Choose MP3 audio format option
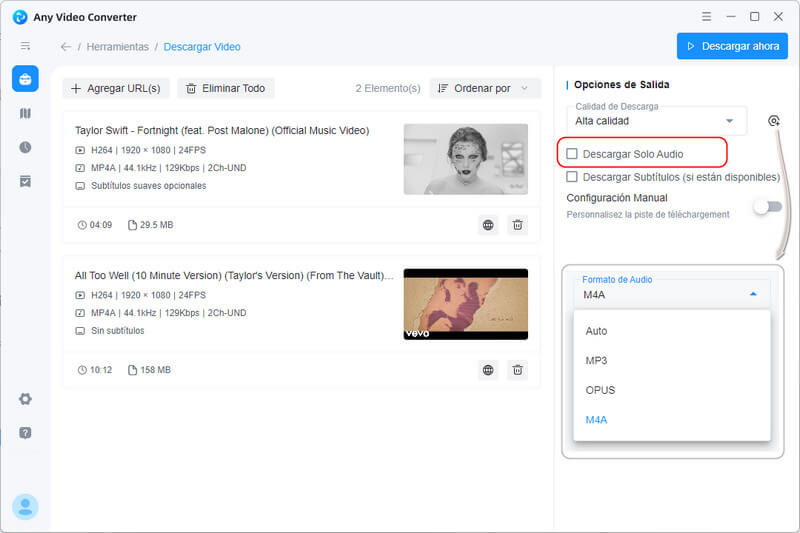This screenshot has height=533, width=800. pyautogui.click(x=672, y=361)
